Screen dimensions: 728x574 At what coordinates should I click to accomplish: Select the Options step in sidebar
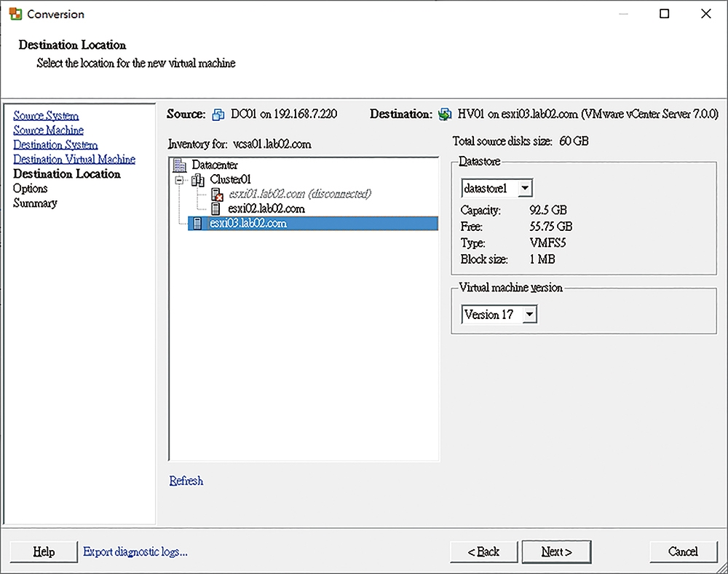coord(30,189)
